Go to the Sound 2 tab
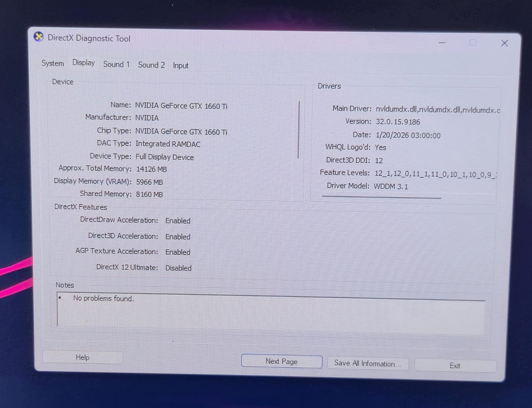The image size is (532, 408). (151, 65)
